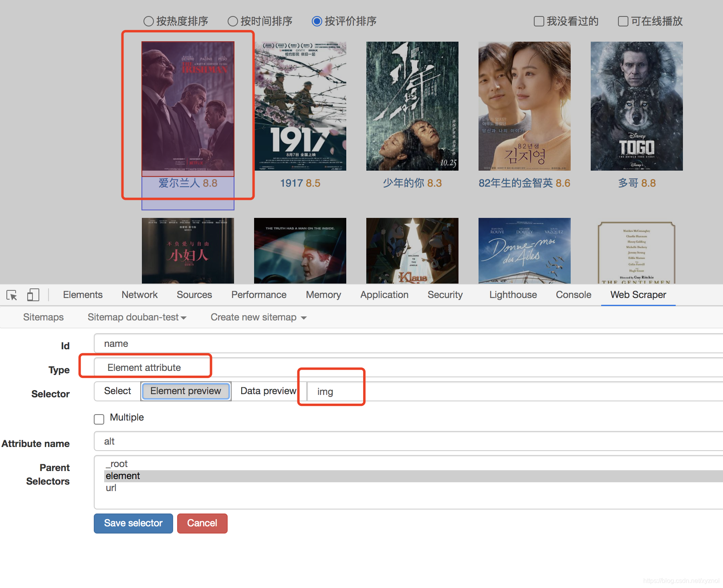Click the Element preview button
This screenshot has height=588, width=723.
pyautogui.click(x=186, y=391)
